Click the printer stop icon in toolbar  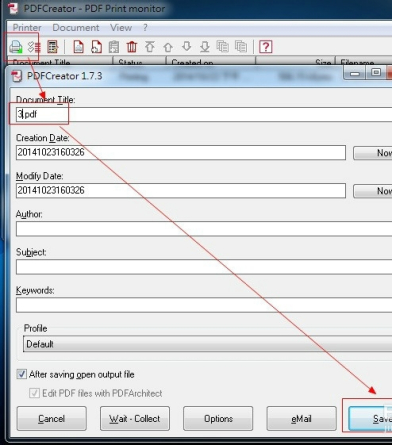(x=16, y=47)
